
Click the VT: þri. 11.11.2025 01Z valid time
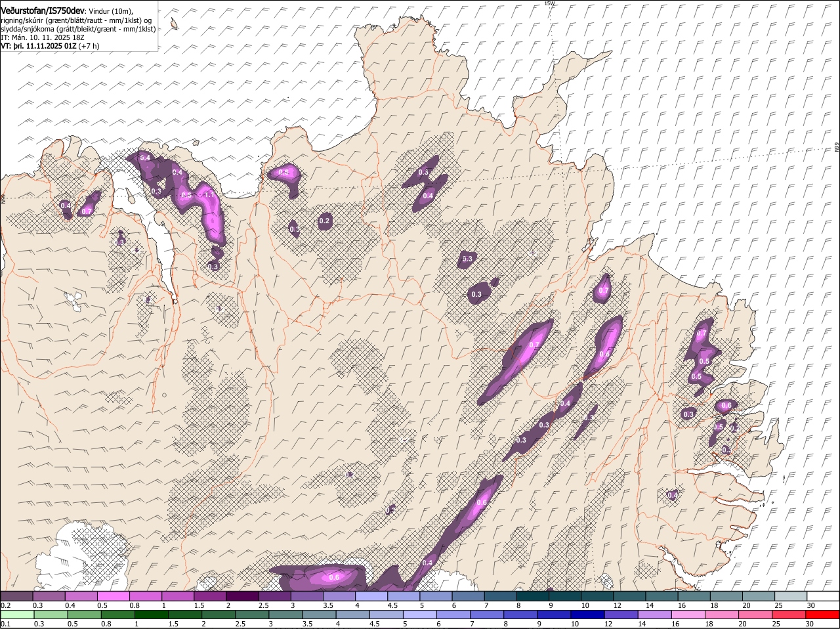39,46
